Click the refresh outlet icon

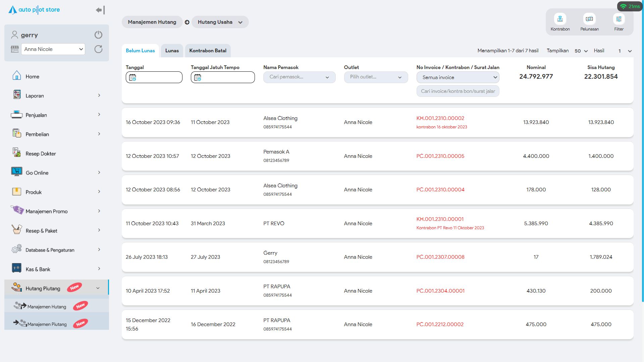pyautogui.click(x=98, y=49)
